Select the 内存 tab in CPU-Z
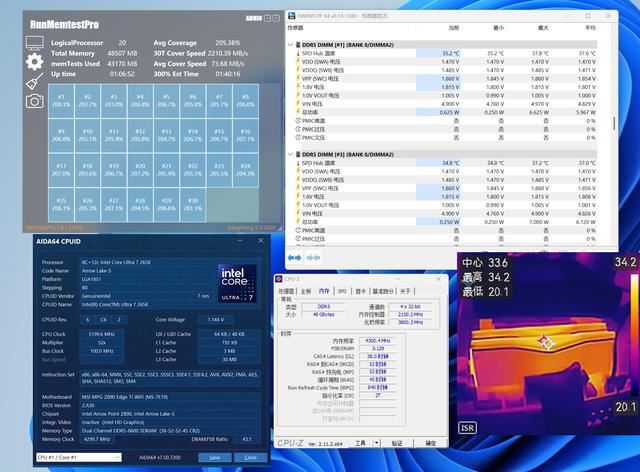640x472 pixels. pyautogui.click(x=324, y=291)
